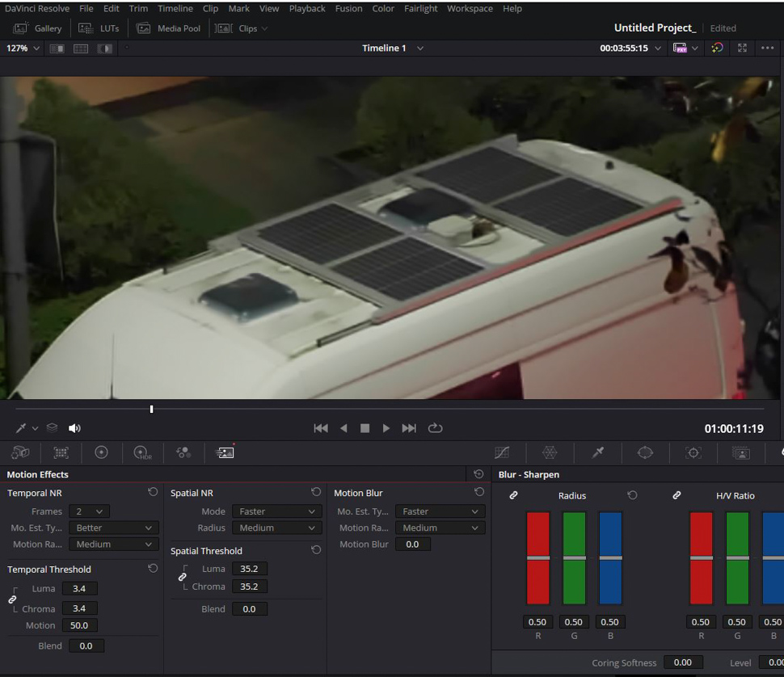
Task: Toggle loop playback
Action: click(435, 428)
